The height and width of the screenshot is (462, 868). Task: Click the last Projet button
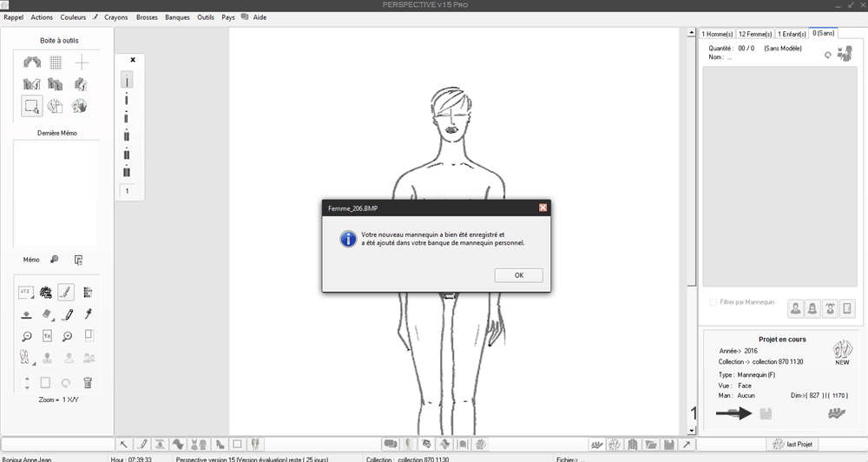792,445
